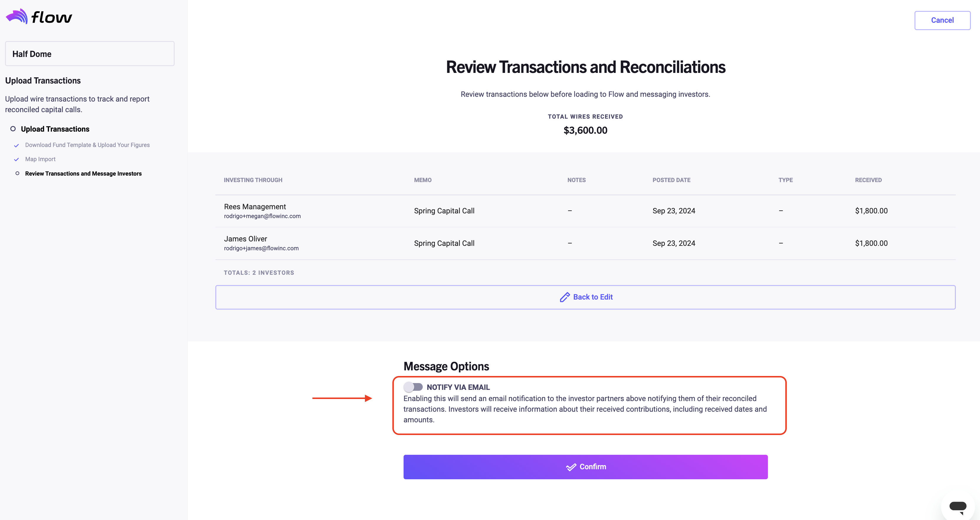Select the Rees Management investor name
Image resolution: width=980 pixels, height=520 pixels.
(x=255, y=207)
